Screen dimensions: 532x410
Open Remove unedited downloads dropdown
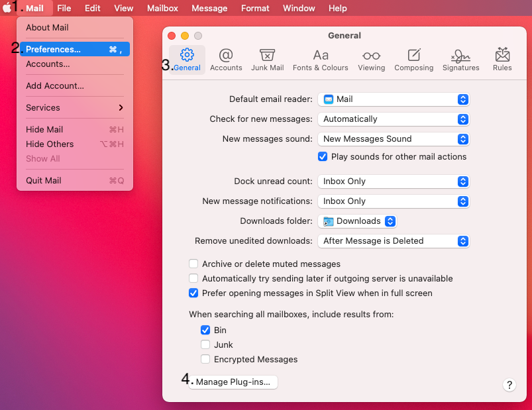coord(394,241)
